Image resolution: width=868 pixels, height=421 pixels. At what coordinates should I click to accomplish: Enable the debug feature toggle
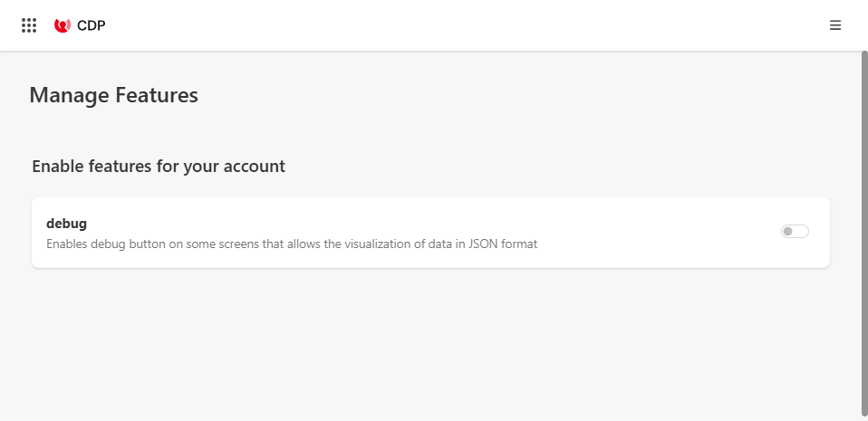point(795,232)
